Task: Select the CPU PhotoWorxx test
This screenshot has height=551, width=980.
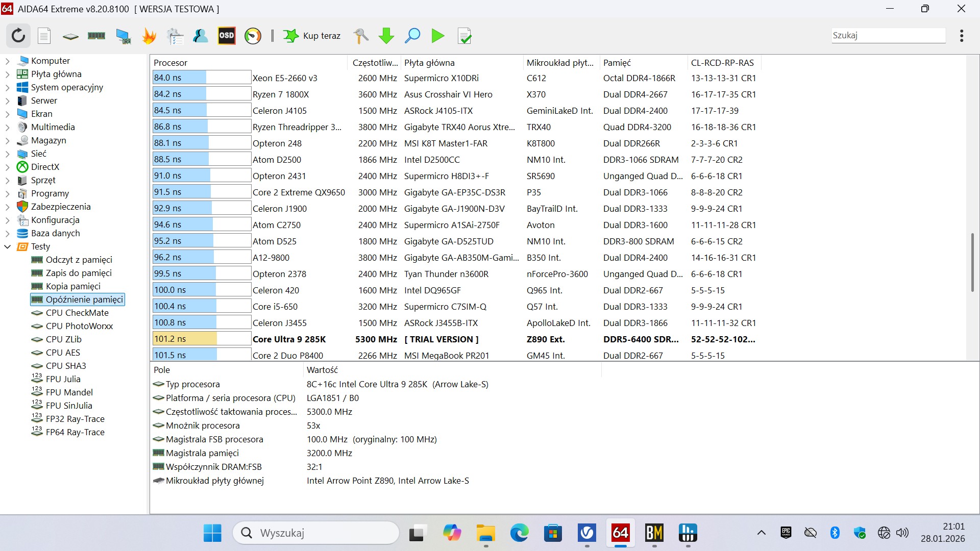Action: 79,326
